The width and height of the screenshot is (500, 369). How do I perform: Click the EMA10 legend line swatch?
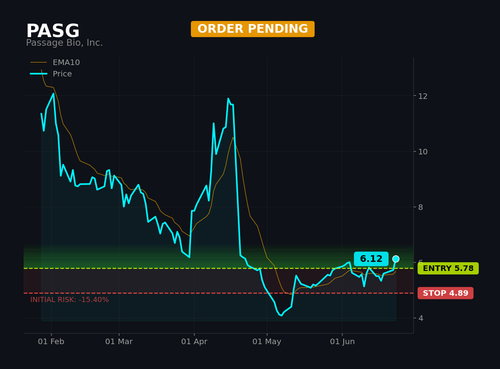pos(38,62)
